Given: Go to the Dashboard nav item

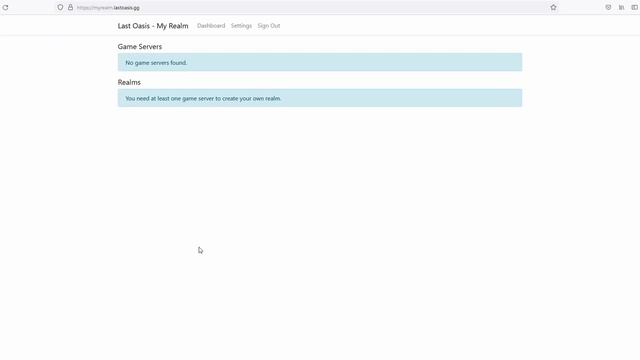Looking at the screenshot, I should (x=211, y=26).
